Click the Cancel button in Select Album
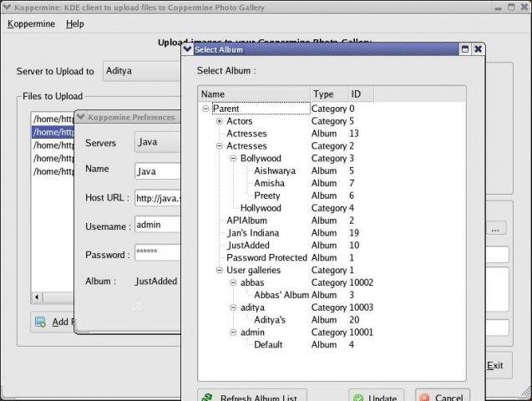532x401 pixels. [443, 396]
